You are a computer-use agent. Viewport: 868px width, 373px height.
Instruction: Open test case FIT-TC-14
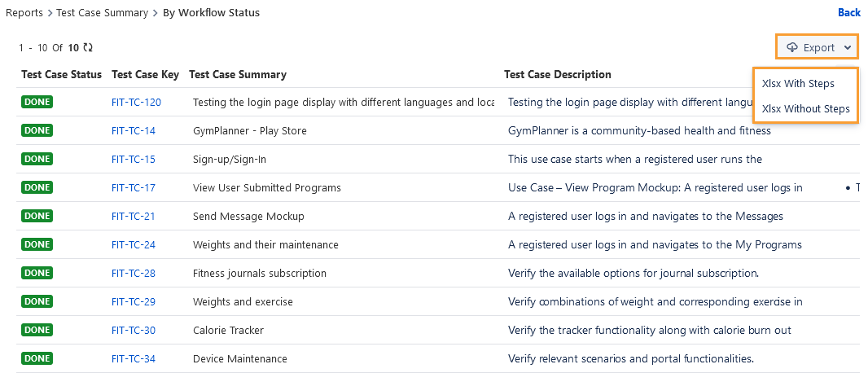coord(134,130)
